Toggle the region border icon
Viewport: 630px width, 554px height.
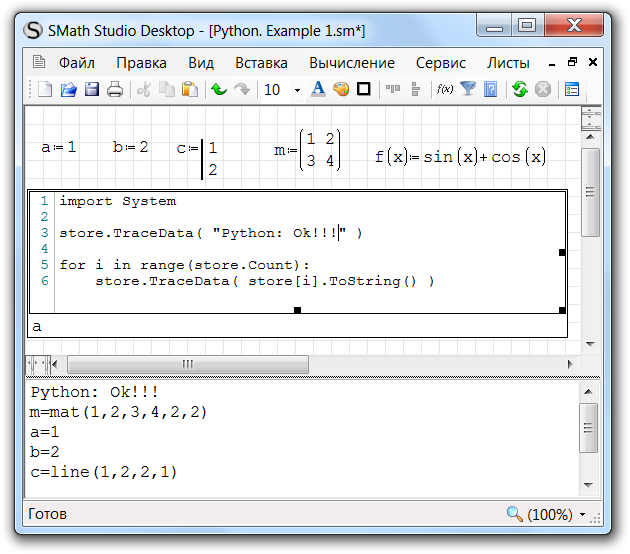coord(364,90)
